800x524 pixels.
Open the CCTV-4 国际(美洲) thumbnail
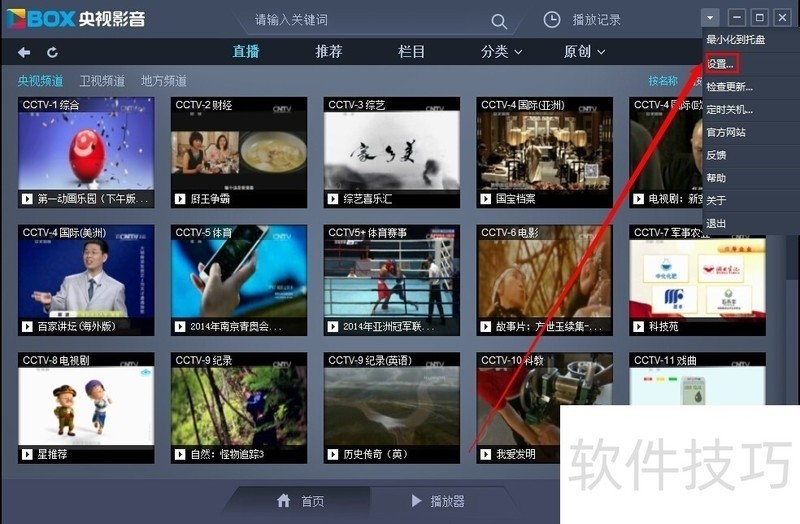click(x=86, y=280)
